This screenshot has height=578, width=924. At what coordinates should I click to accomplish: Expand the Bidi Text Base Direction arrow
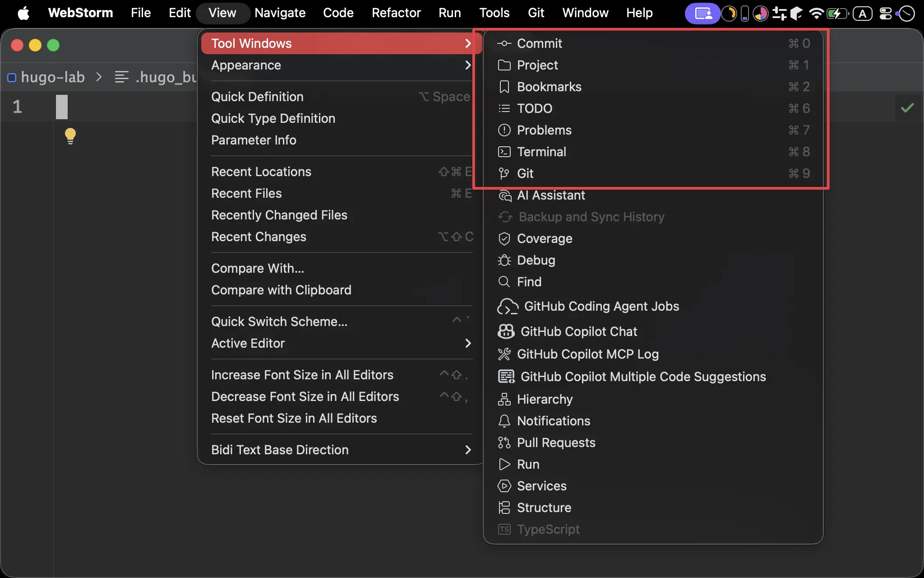468,450
